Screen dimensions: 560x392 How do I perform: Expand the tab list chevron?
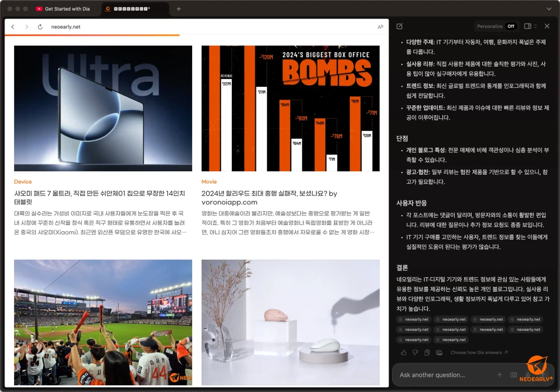point(549,9)
